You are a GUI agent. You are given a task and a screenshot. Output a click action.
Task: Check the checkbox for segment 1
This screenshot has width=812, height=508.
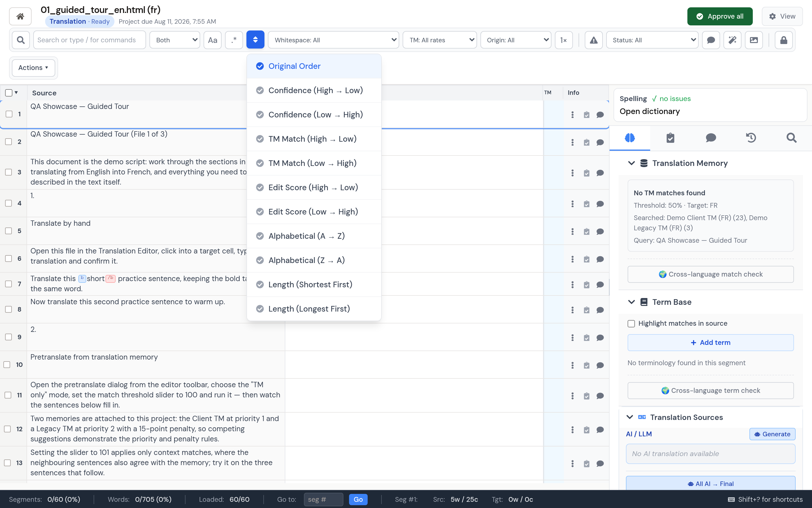[x=9, y=114]
